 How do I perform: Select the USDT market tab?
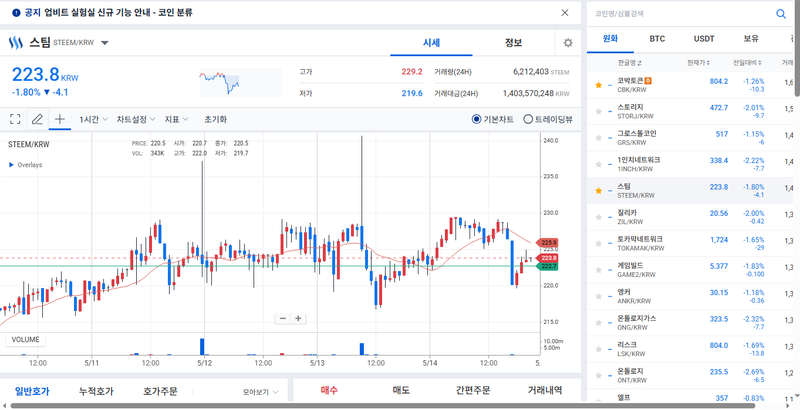tap(704, 38)
